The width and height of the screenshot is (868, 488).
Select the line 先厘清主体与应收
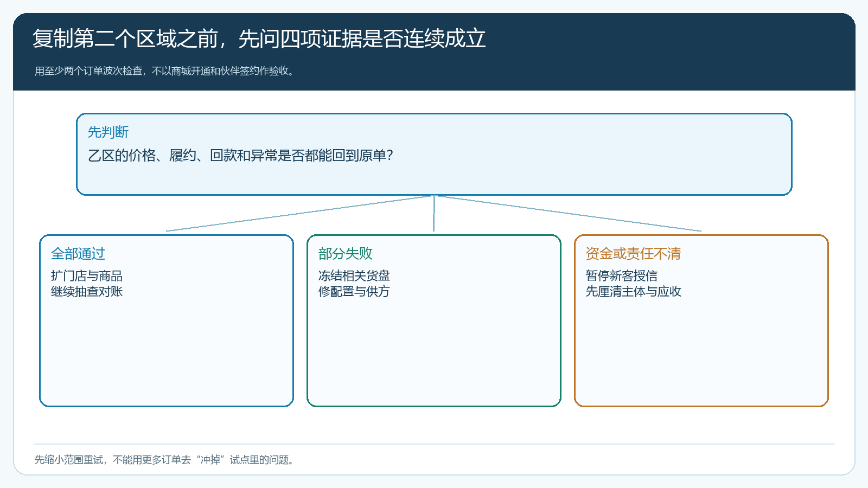[634, 292]
